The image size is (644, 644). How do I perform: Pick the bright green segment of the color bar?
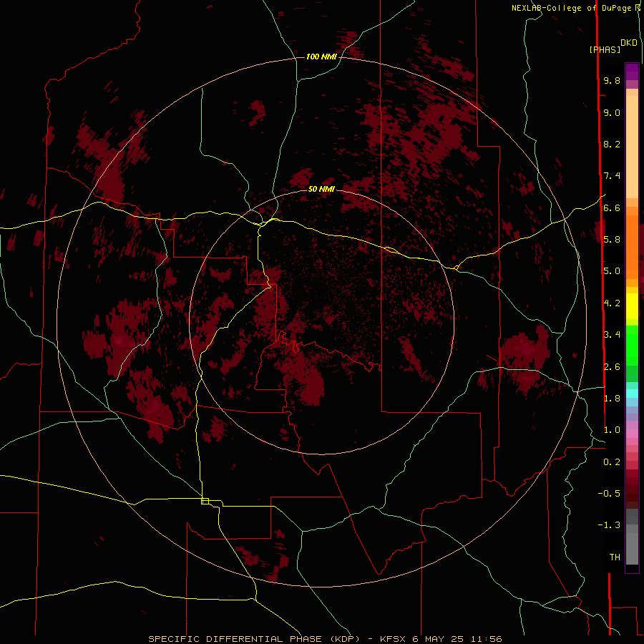(x=632, y=345)
